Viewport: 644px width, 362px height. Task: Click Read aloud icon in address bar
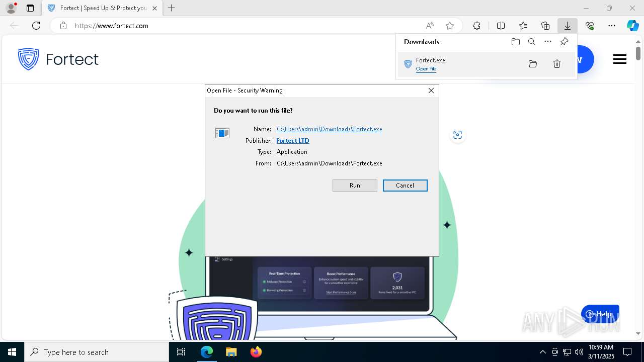(430, 26)
